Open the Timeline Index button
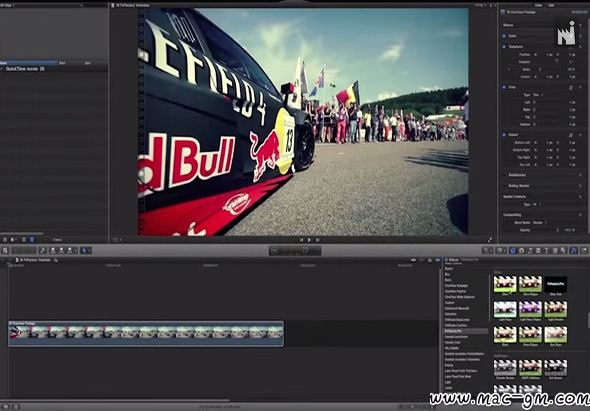The width and height of the screenshot is (590, 411). (6, 407)
